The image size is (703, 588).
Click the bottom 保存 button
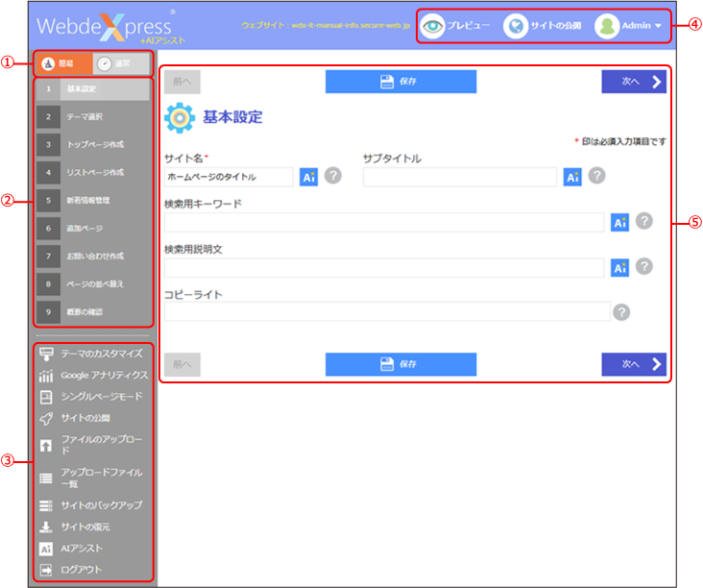coord(400,364)
